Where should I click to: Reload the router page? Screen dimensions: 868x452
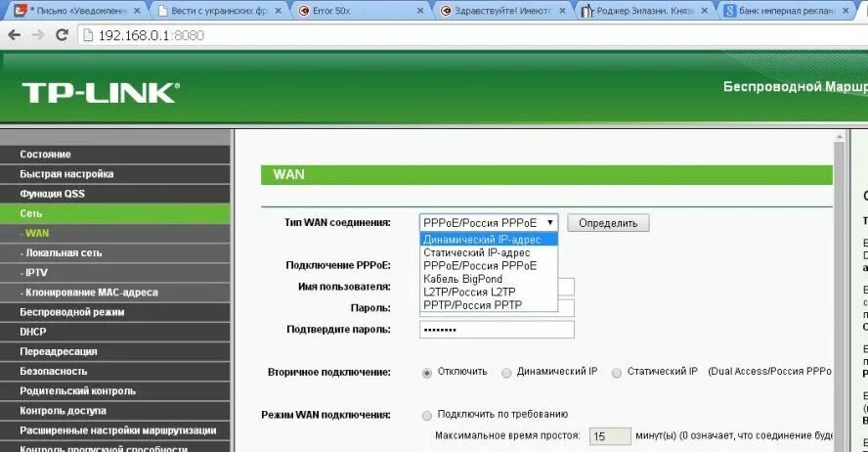point(62,35)
